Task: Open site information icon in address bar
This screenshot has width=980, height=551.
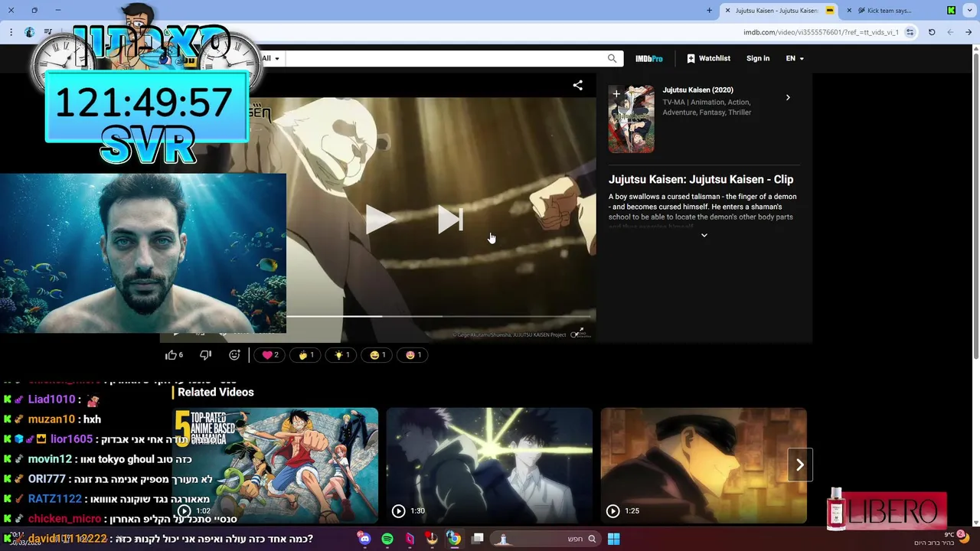Action: [x=910, y=32]
